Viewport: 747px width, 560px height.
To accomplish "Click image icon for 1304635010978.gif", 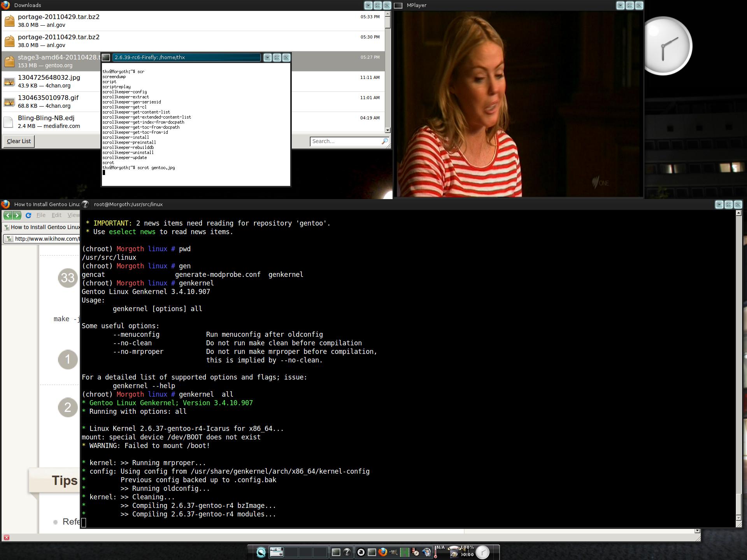I will [9, 102].
